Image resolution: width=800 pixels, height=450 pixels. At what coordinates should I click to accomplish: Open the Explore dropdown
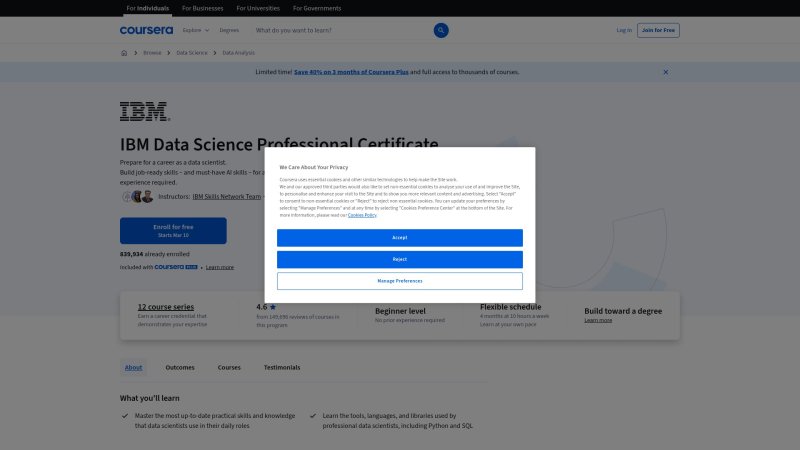click(x=196, y=30)
